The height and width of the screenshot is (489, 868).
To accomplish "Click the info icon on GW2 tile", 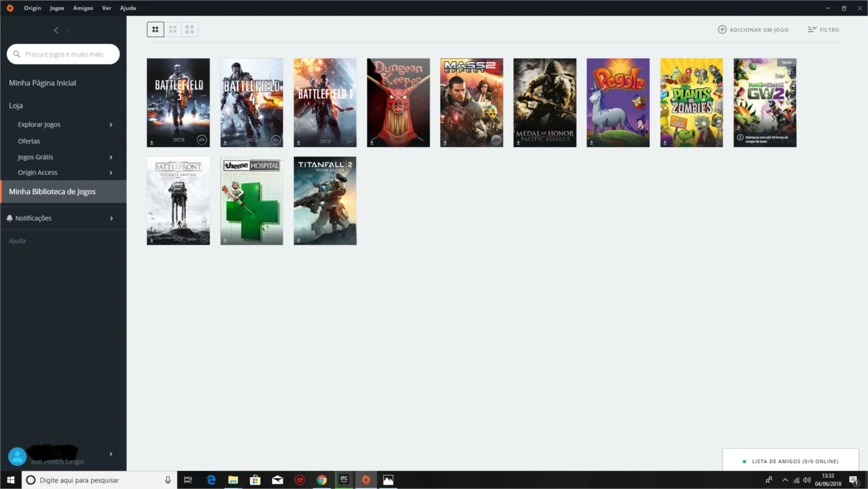I will pyautogui.click(x=740, y=138).
